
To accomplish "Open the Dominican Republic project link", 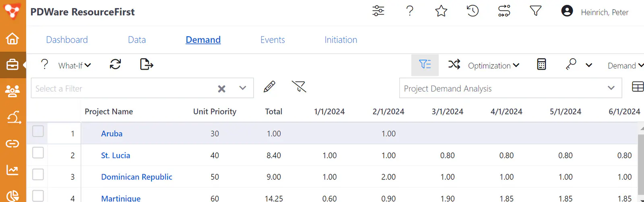I will (x=136, y=177).
